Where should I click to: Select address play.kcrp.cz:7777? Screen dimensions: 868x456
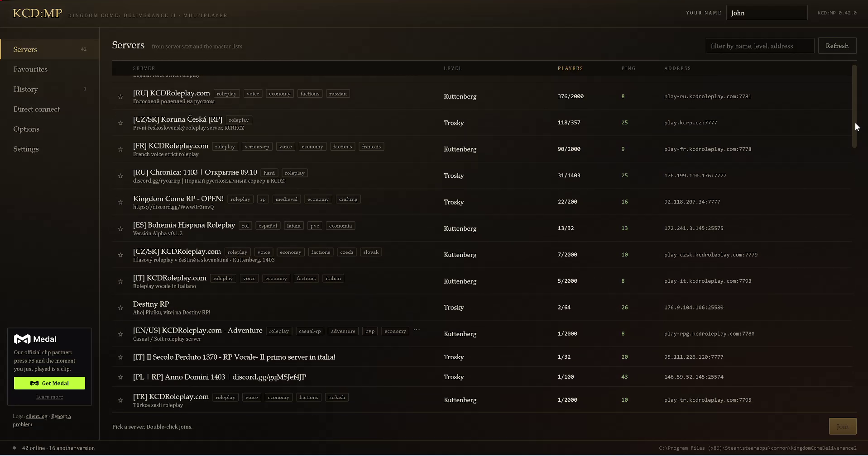point(691,123)
